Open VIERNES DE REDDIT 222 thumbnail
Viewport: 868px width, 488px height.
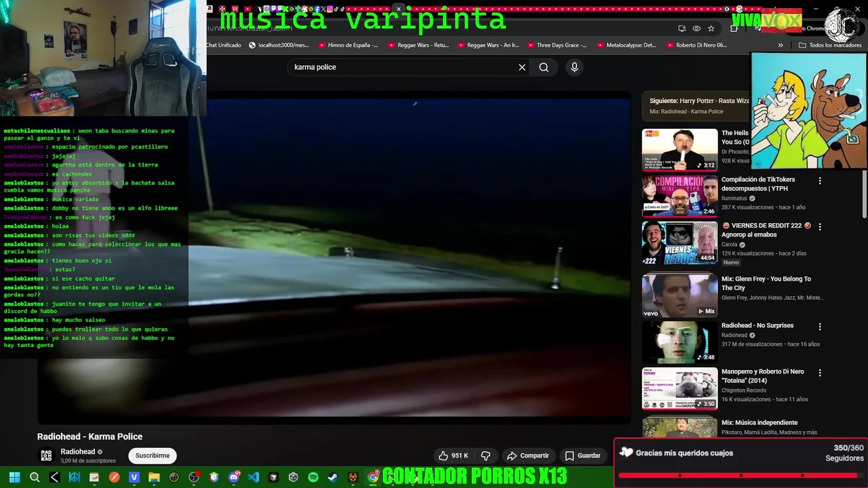679,242
